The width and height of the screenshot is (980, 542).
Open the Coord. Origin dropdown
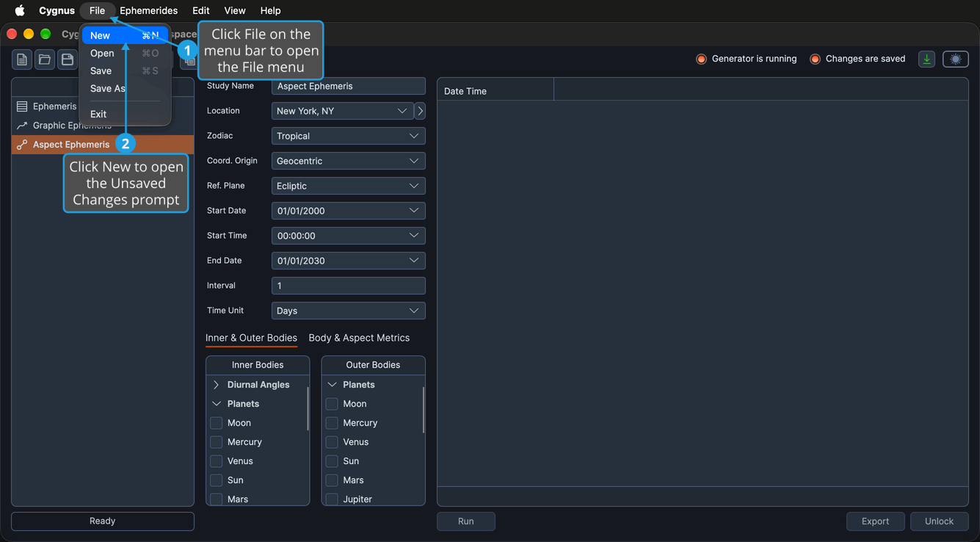coord(349,161)
